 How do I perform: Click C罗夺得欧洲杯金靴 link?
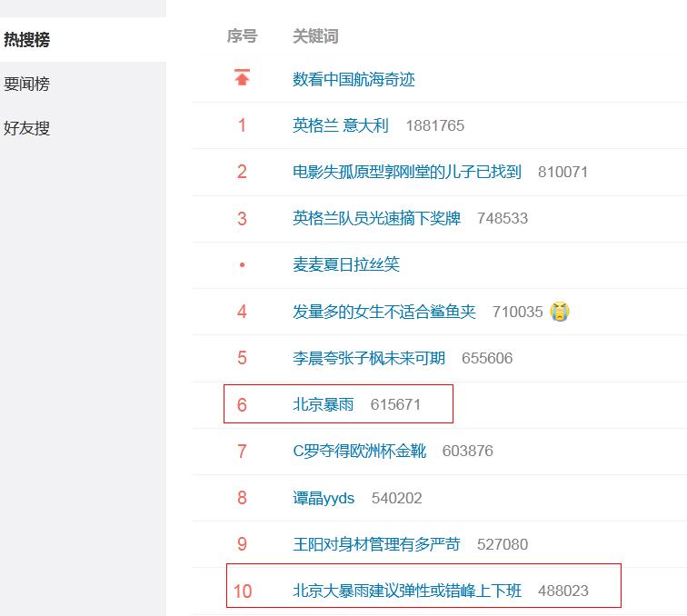click(x=359, y=451)
